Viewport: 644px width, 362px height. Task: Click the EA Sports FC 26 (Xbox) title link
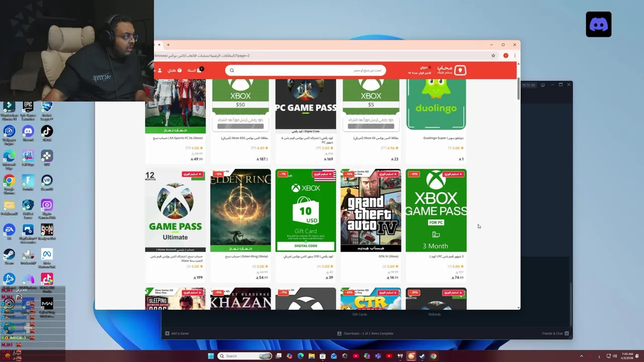coord(178,138)
